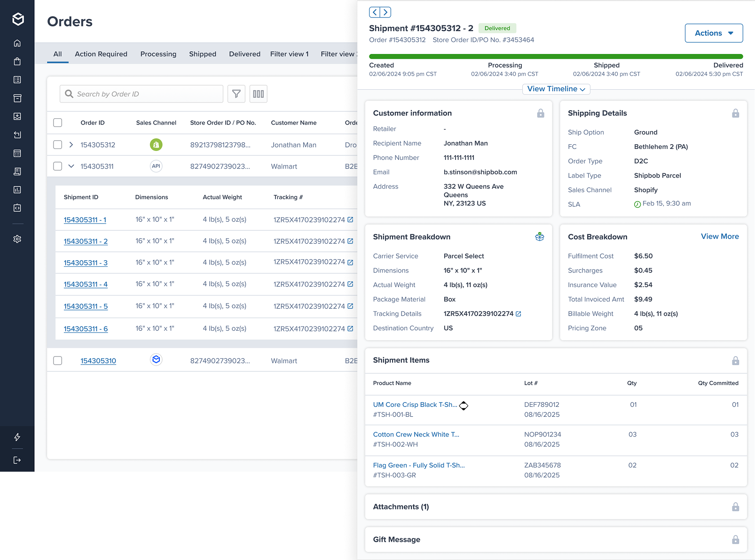
Task: Click View More in Cost Breakdown
Action: [720, 237]
